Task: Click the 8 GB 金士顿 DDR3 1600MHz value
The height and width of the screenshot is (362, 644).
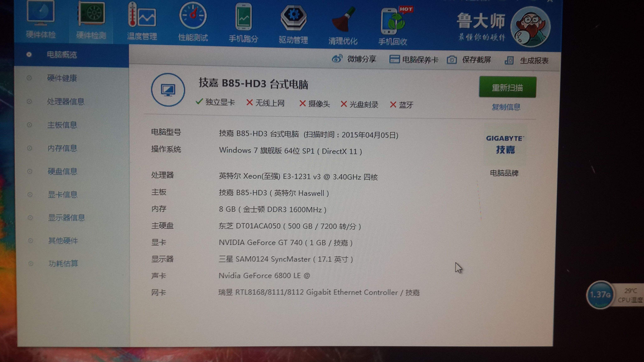Action: point(273,209)
